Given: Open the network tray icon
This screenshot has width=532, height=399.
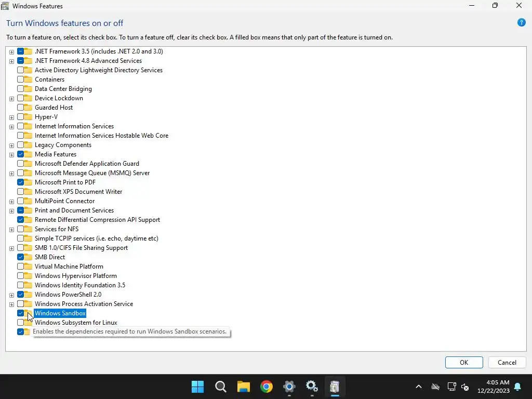Looking at the screenshot, I should (451, 387).
